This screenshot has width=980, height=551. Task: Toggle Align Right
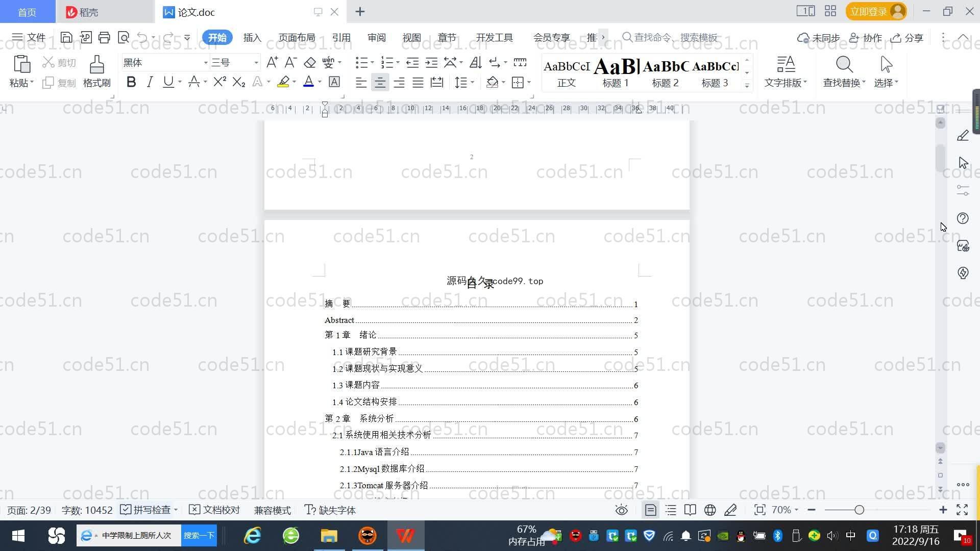point(399,82)
